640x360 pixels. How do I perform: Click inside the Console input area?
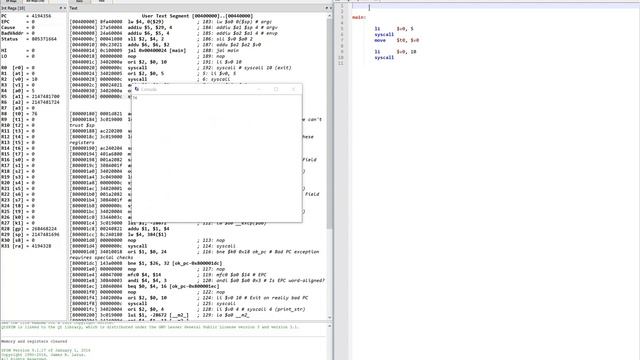pyautogui.click(x=217, y=158)
